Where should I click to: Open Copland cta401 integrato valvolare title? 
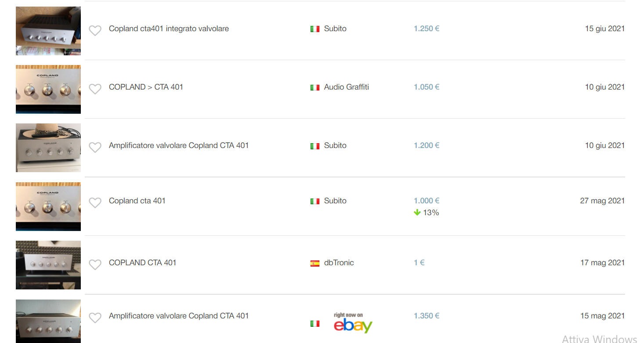[x=169, y=29]
